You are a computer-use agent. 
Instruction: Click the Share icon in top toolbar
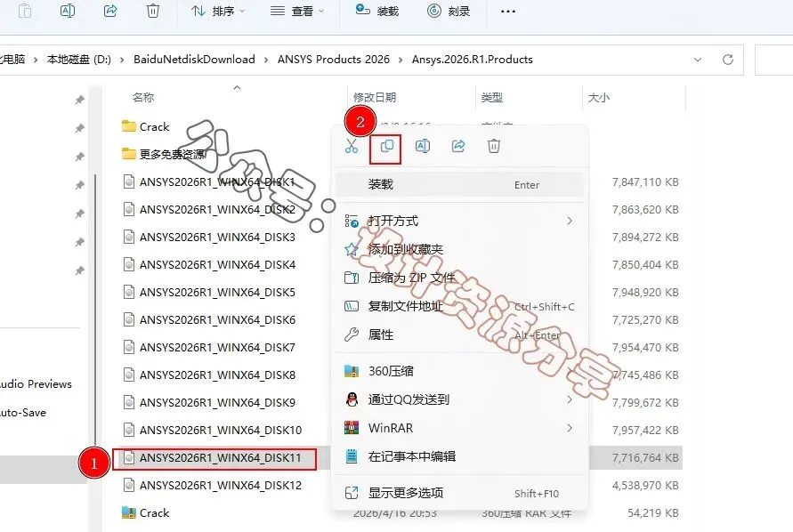tap(110, 11)
